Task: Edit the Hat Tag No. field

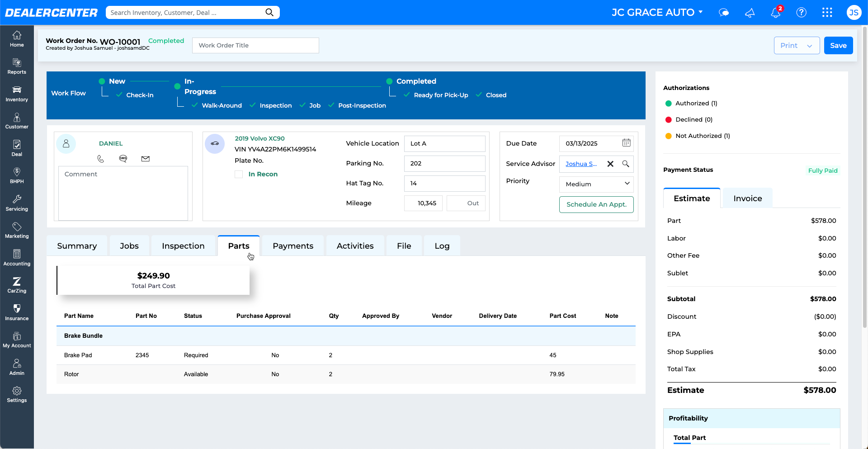Action: click(444, 183)
